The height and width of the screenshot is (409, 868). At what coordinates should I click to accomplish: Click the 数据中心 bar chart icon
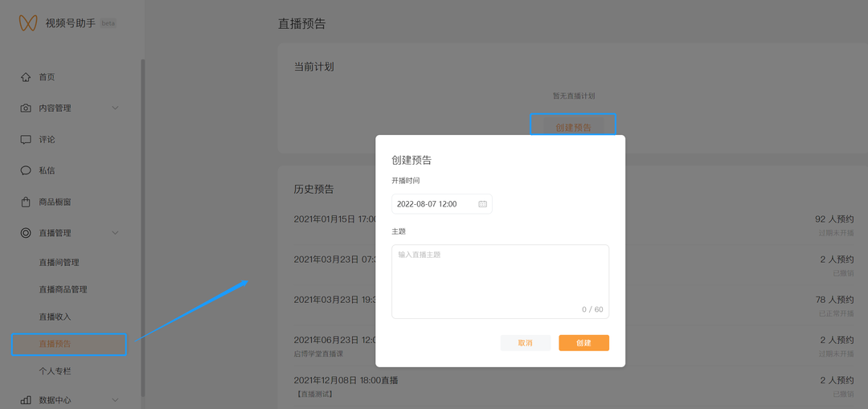coord(26,400)
